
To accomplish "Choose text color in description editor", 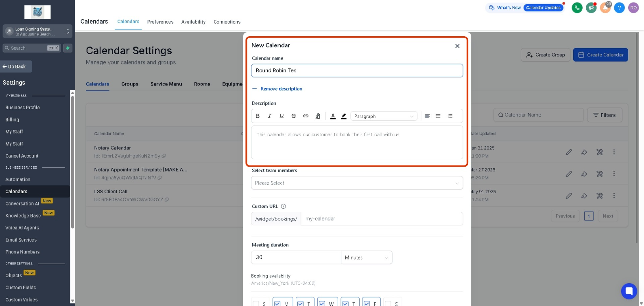I will pyautogui.click(x=333, y=116).
